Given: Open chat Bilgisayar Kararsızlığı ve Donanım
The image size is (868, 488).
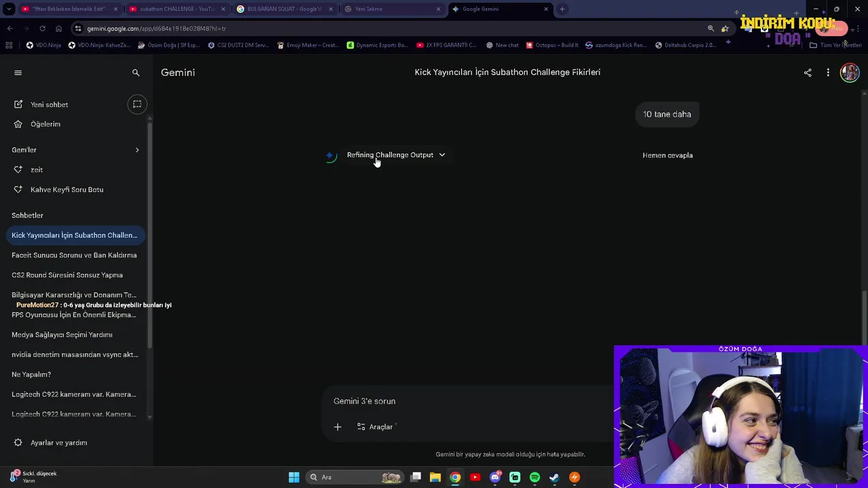Looking at the screenshot, I should tap(74, 295).
